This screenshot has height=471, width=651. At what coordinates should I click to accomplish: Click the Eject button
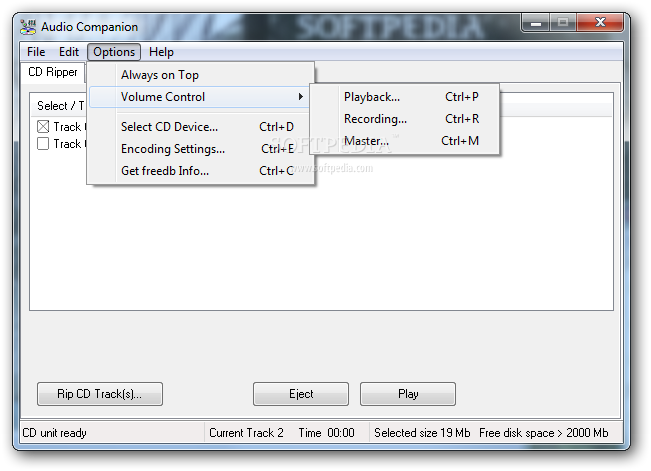click(x=301, y=394)
